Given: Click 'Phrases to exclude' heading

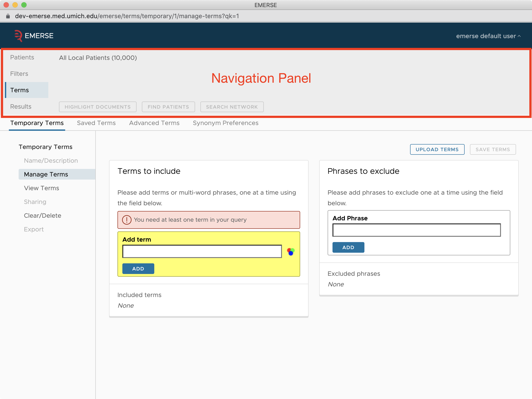Looking at the screenshot, I should (x=363, y=171).
